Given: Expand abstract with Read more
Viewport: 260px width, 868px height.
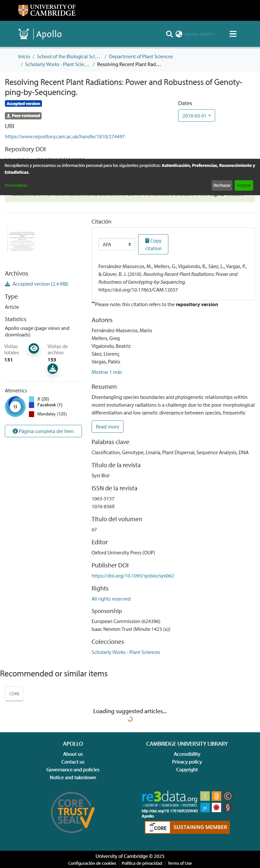Looking at the screenshot, I should tap(108, 427).
